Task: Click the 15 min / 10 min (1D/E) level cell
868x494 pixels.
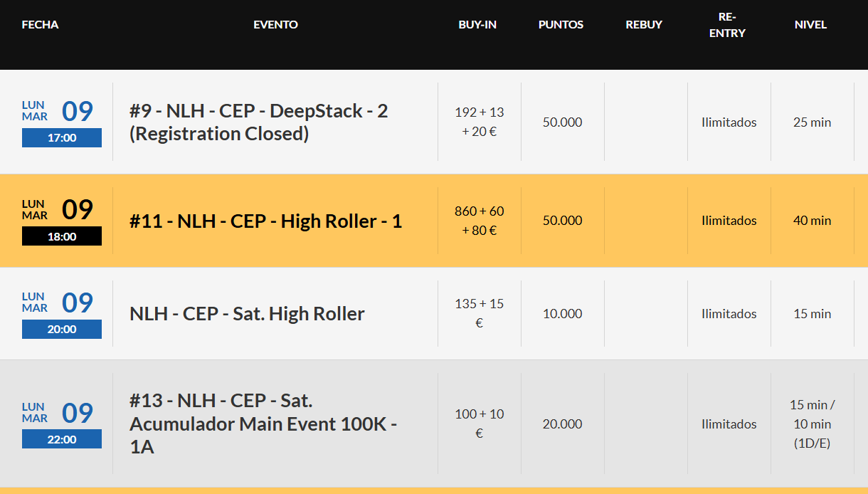Action: [812, 424]
